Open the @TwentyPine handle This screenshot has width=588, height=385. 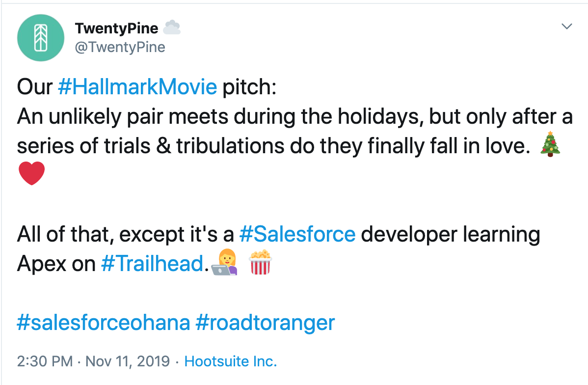point(120,47)
